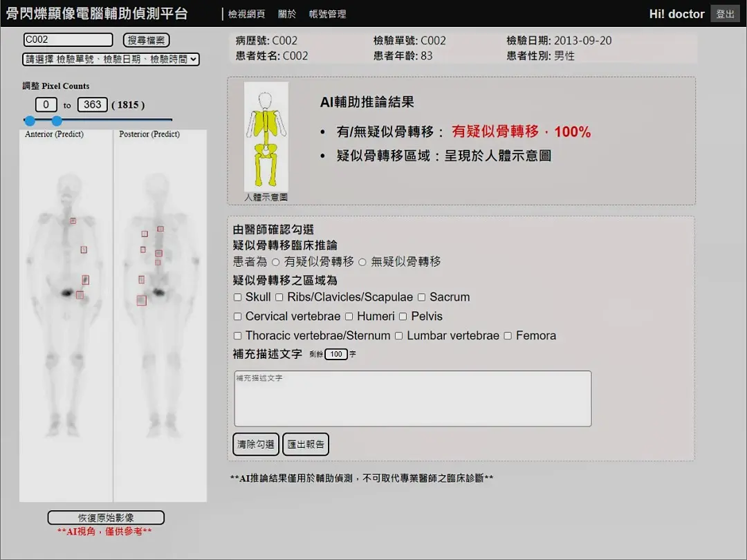747x560 pixels.
Task: Check the Humeri checkbox
Action: (x=349, y=316)
